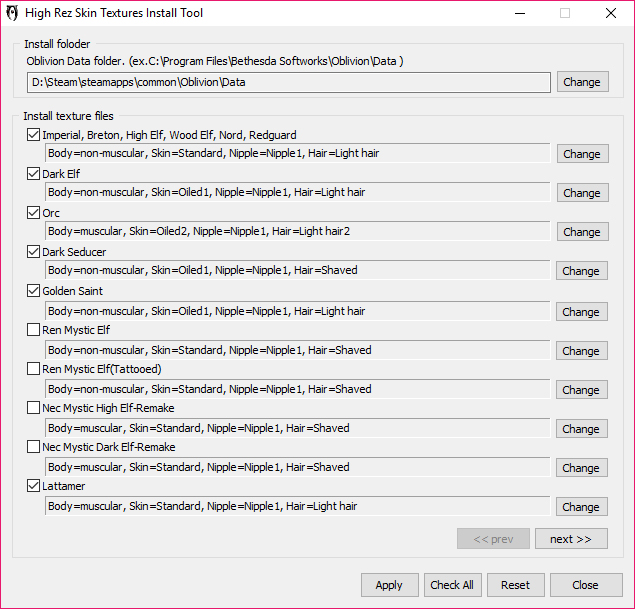Disable the Imperial, Breton, High Elf checkbox

pyautogui.click(x=34, y=135)
